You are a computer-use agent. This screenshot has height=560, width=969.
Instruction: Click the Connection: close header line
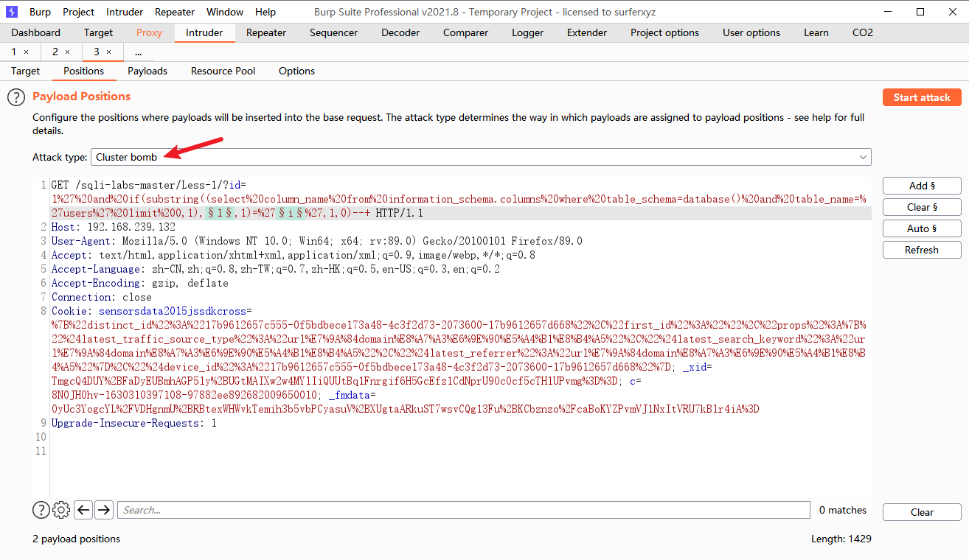(102, 297)
